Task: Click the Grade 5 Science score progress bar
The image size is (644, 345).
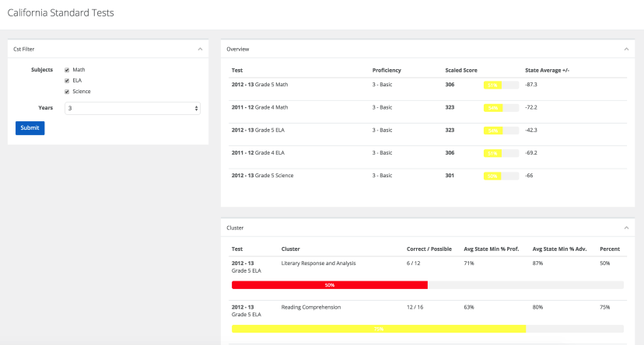Action: 501,176
